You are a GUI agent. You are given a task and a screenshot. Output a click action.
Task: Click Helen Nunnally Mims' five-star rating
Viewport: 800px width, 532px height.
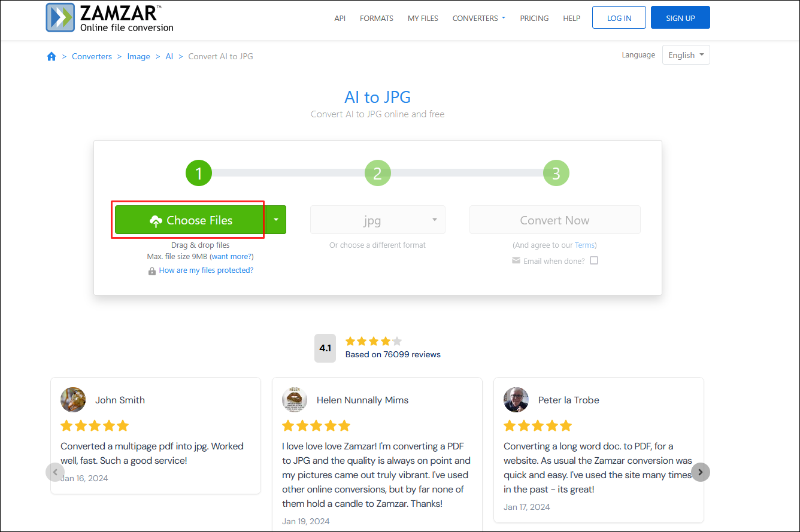pyautogui.click(x=316, y=426)
